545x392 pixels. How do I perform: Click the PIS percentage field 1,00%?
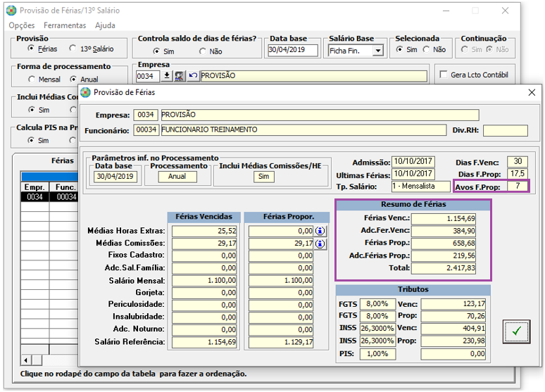click(x=378, y=354)
